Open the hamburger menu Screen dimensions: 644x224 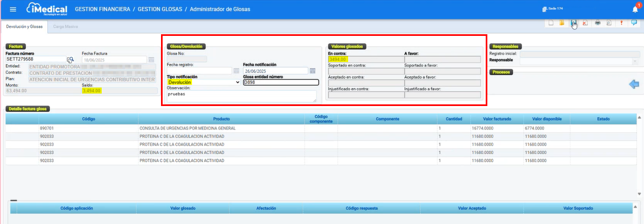(x=13, y=10)
